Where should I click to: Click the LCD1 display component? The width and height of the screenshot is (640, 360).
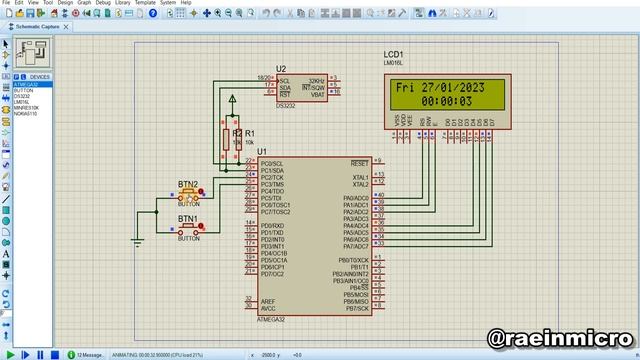click(x=447, y=102)
